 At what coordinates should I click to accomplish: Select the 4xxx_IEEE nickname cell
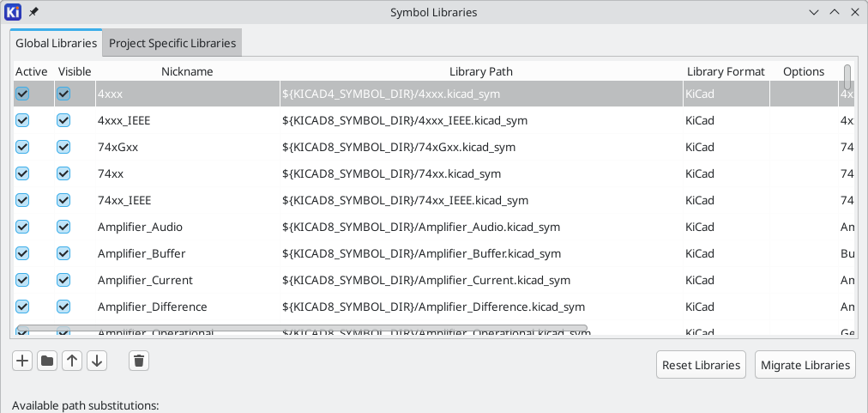point(188,120)
